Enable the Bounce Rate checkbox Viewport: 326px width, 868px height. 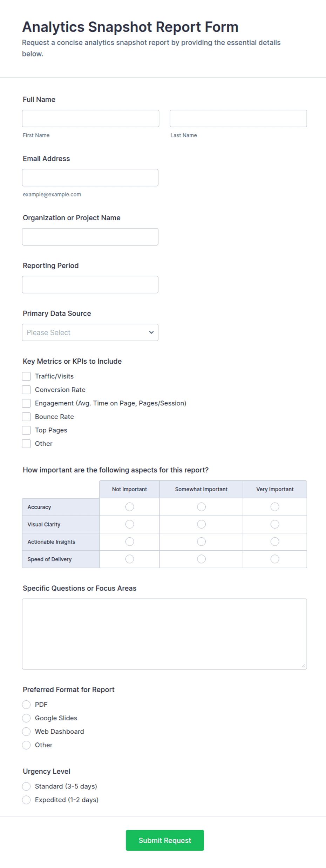[x=26, y=417]
